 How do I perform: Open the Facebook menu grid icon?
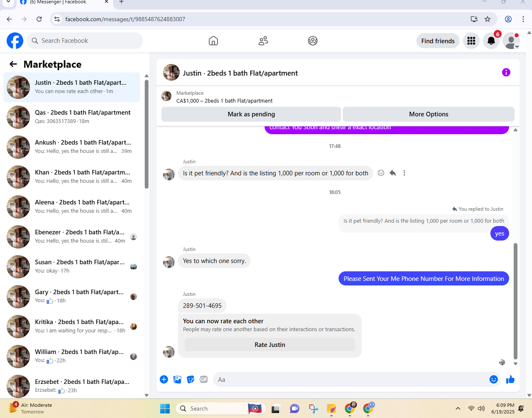pos(471,41)
